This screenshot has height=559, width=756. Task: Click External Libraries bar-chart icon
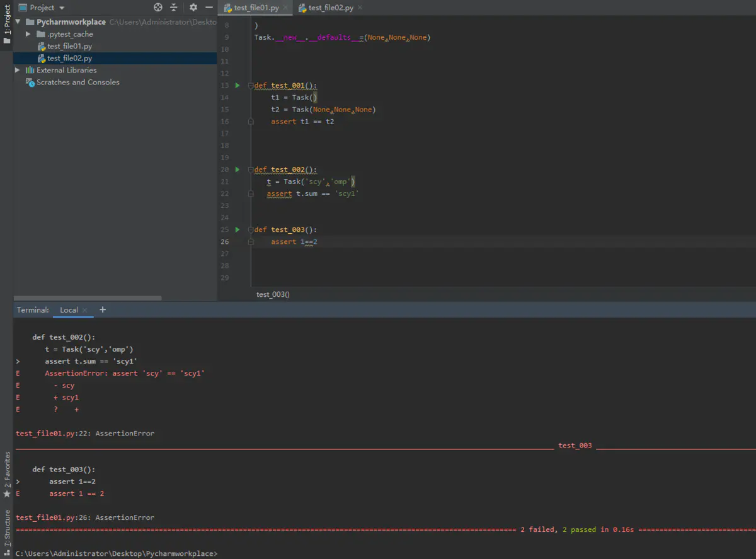click(x=30, y=70)
